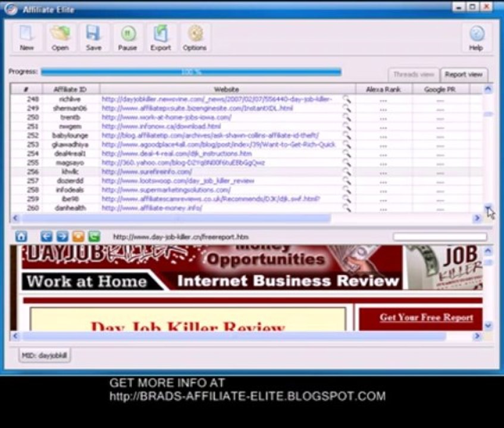
Task: Select affiliate ID sherman06
Action: [x=70, y=108]
